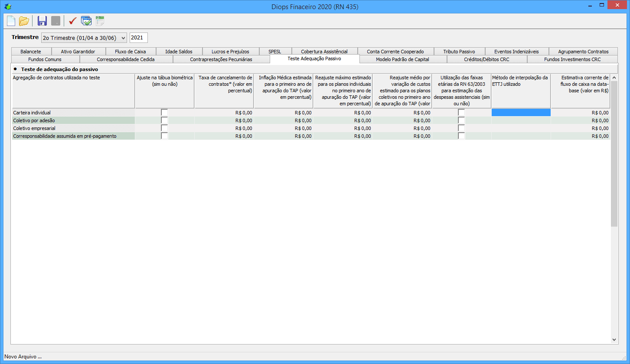630x364 pixels.
Task: Click the windows with green check icon
Action: [86, 21]
